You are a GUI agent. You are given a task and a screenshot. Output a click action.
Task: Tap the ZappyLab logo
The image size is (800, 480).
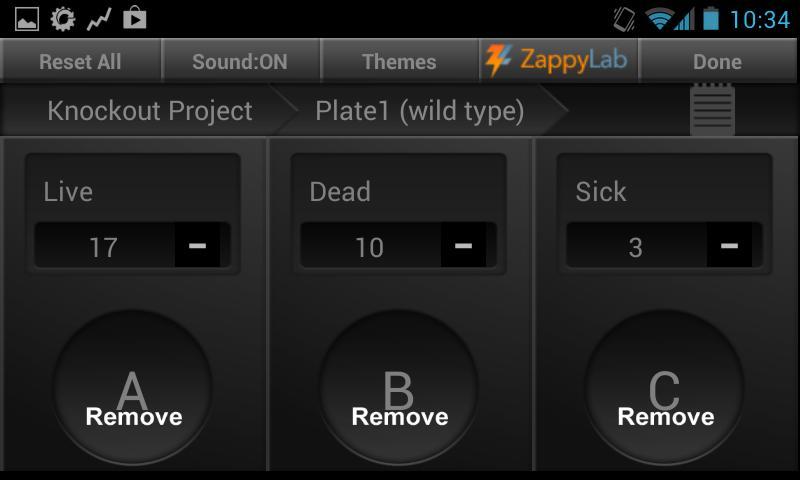[x=558, y=60]
